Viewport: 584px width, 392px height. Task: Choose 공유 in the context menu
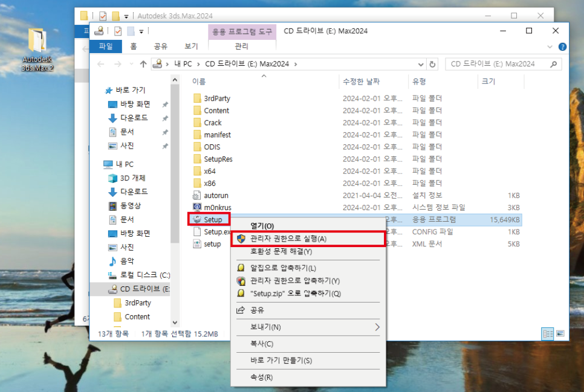pyautogui.click(x=308, y=310)
